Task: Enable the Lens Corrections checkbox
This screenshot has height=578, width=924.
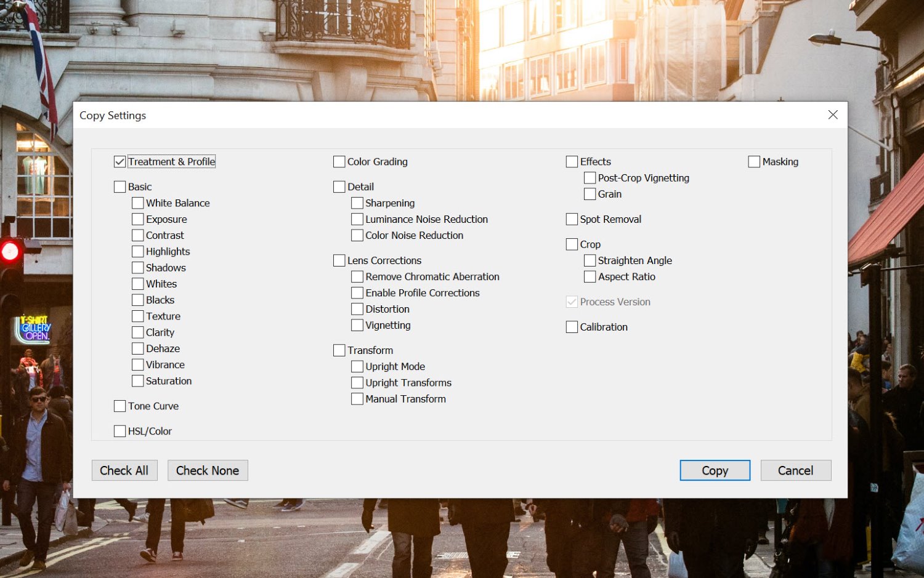Action: pos(339,260)
